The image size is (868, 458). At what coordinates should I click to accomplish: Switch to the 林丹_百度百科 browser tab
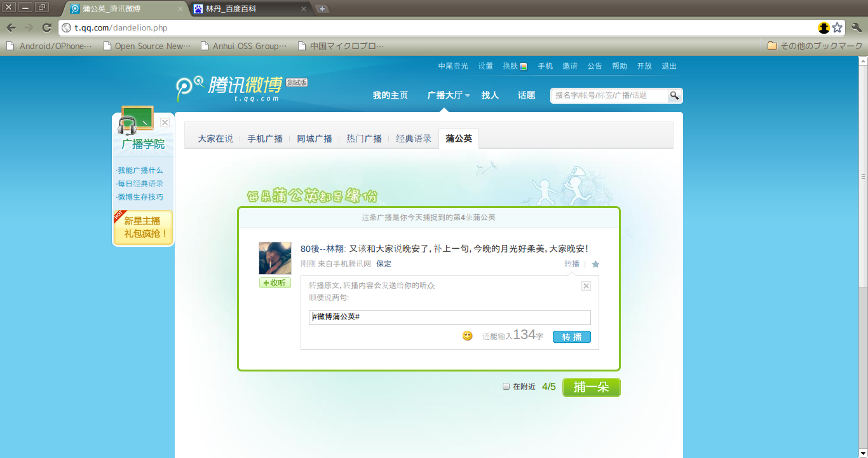click(250, 9)
